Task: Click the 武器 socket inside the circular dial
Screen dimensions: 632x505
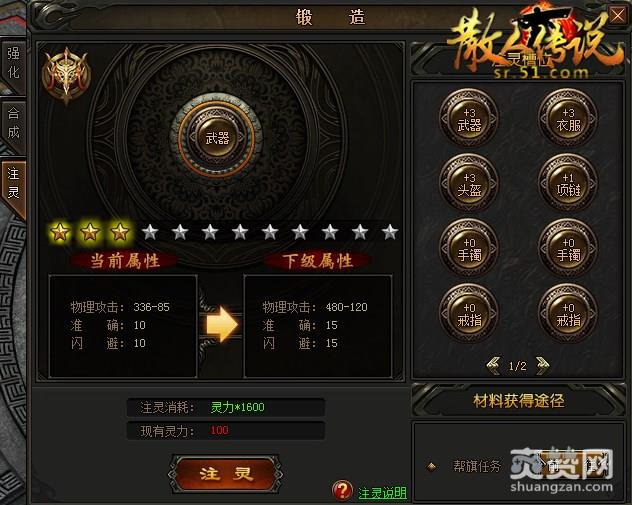Action: (x=217, y=138)
